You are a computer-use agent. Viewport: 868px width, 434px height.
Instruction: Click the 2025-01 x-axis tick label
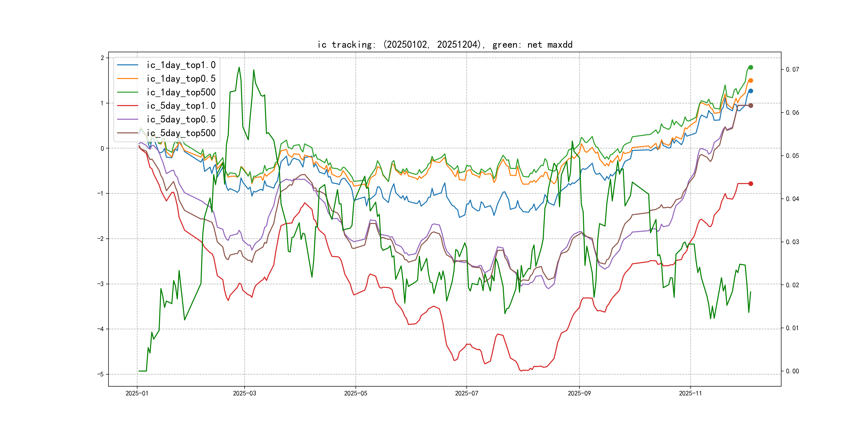pyautogui.click(x=137, y=393)
